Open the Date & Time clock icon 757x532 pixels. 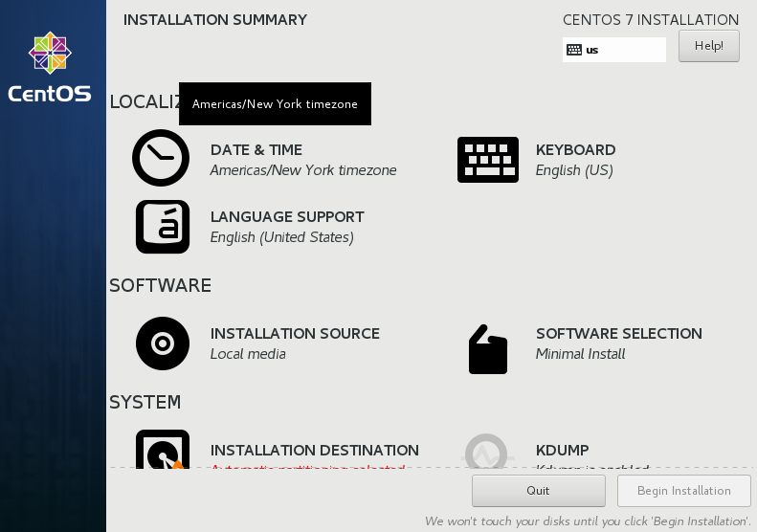point(161,158)
